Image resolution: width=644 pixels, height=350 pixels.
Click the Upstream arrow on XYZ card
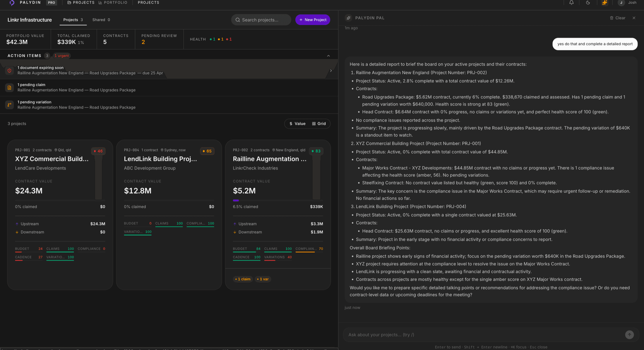17,224
